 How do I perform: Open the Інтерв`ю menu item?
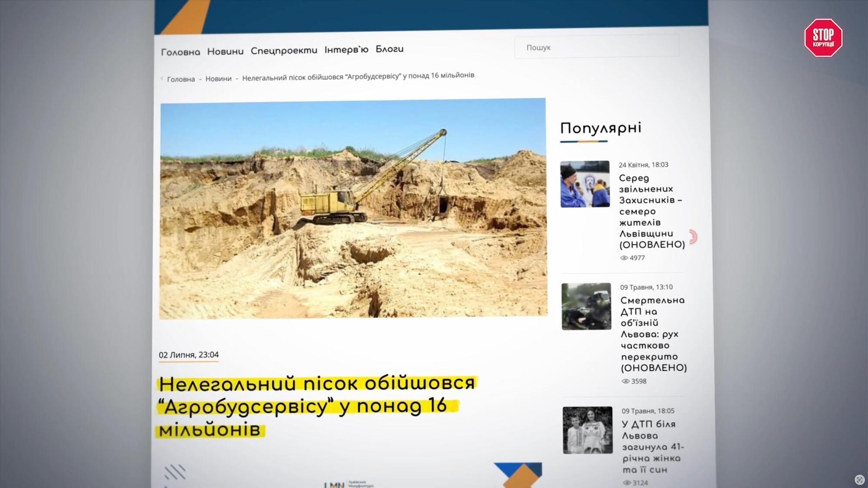pyautogui.click(x=346, y=49)
